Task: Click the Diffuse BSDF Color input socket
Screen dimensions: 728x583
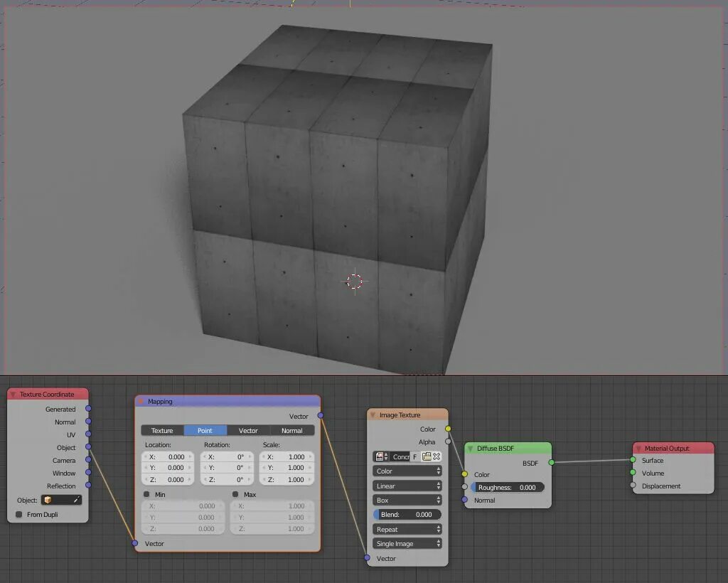Action: pyautogui.click(x=464, y=474)
